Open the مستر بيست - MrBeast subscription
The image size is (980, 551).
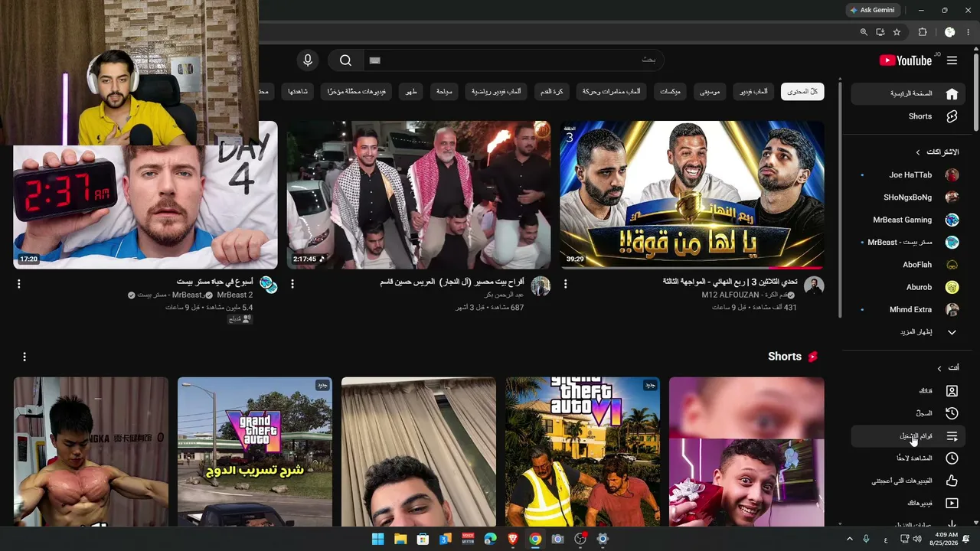pos(908,243)
